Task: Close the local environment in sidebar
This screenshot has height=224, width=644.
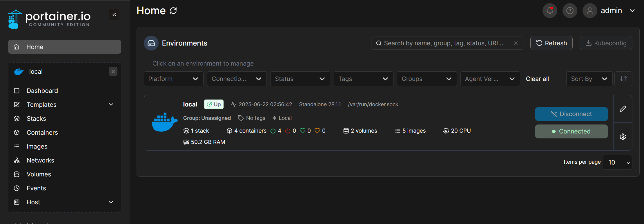Action: 113,71
